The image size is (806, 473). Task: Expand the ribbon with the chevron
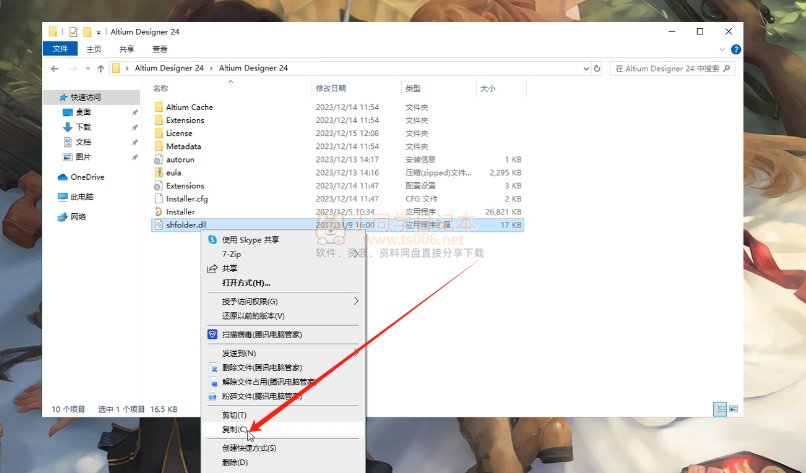(722, 49)
